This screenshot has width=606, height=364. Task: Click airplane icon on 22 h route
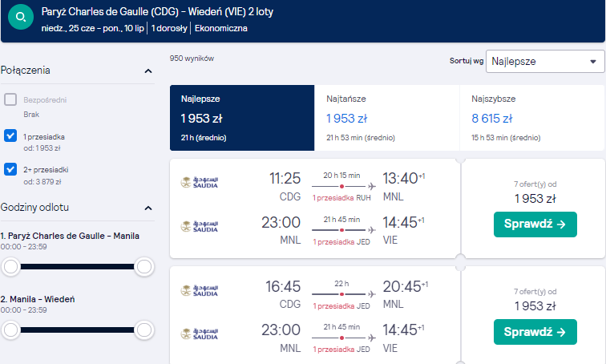pos(372,294)
